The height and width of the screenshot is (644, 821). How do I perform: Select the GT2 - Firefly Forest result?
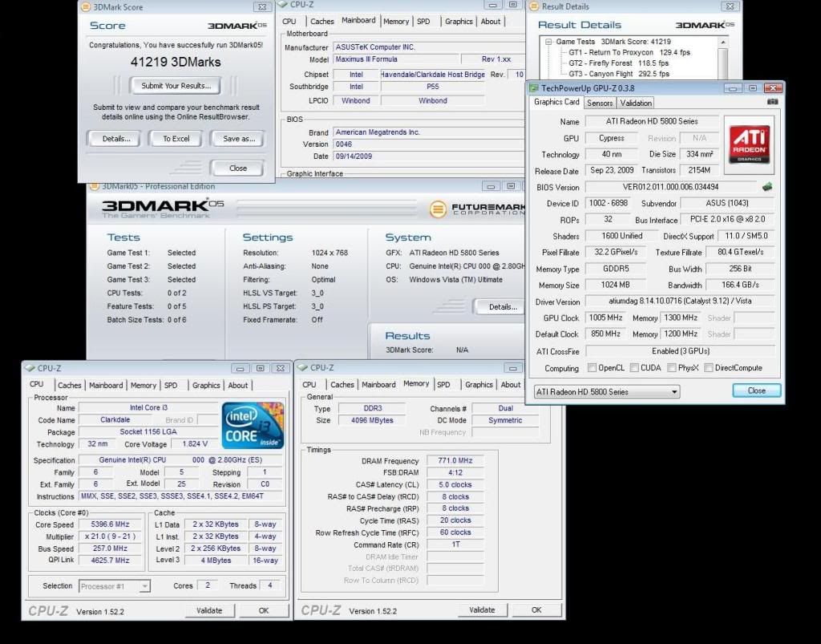point(619,63)
